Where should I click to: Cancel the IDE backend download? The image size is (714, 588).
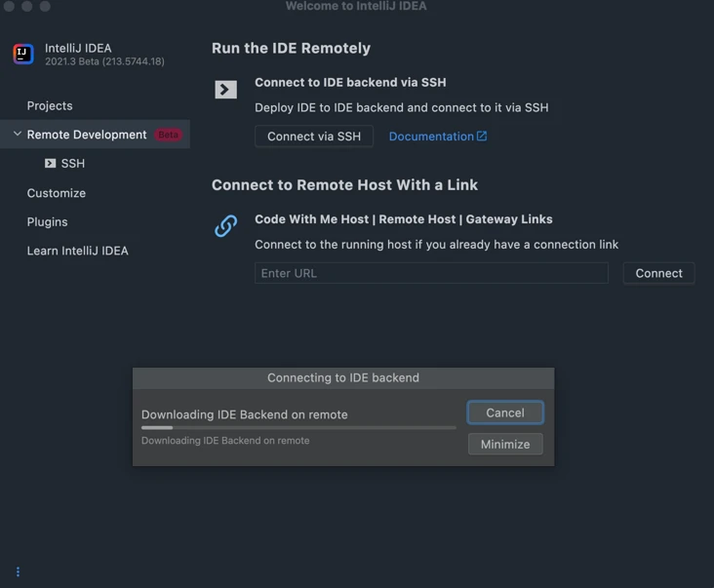(x=505, y=412)
